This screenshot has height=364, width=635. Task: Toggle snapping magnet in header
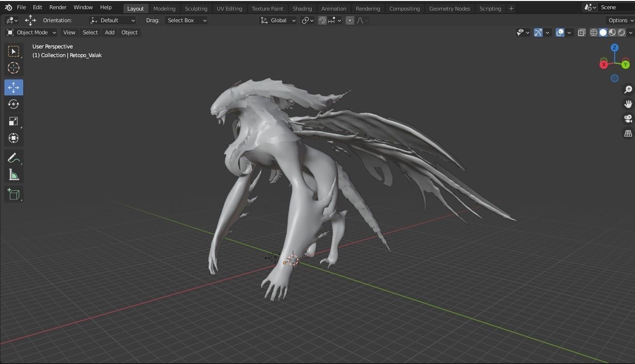click(322, 20)
